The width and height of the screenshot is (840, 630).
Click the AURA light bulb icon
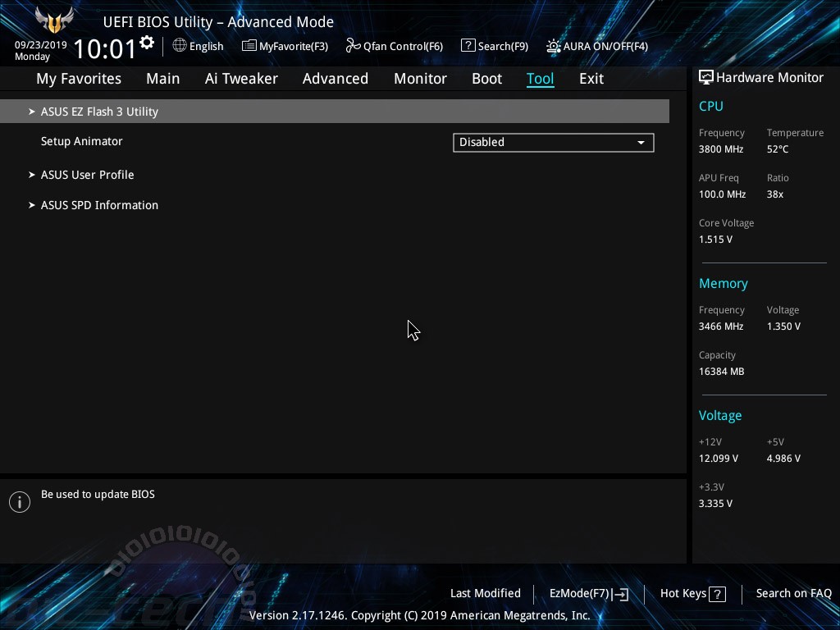point(554,46)
